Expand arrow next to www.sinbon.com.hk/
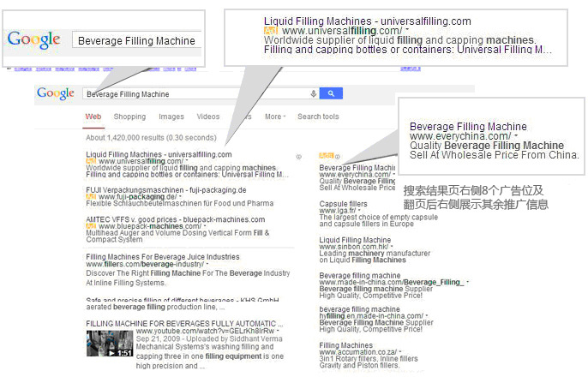588x377 pixels. 392,246
